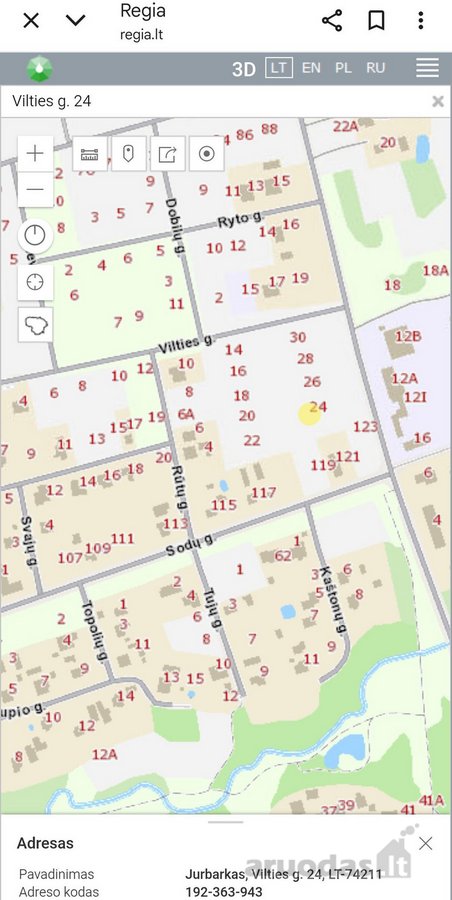452x900 pixels.
Task: Click the map share export icon
Action: coord(168,154)
